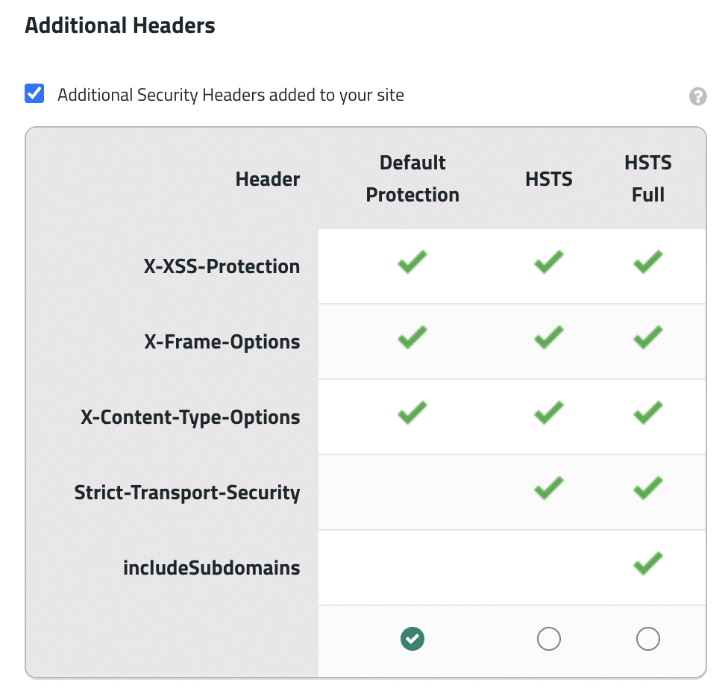Click the includeSubdomains row label

coord(211,568)
